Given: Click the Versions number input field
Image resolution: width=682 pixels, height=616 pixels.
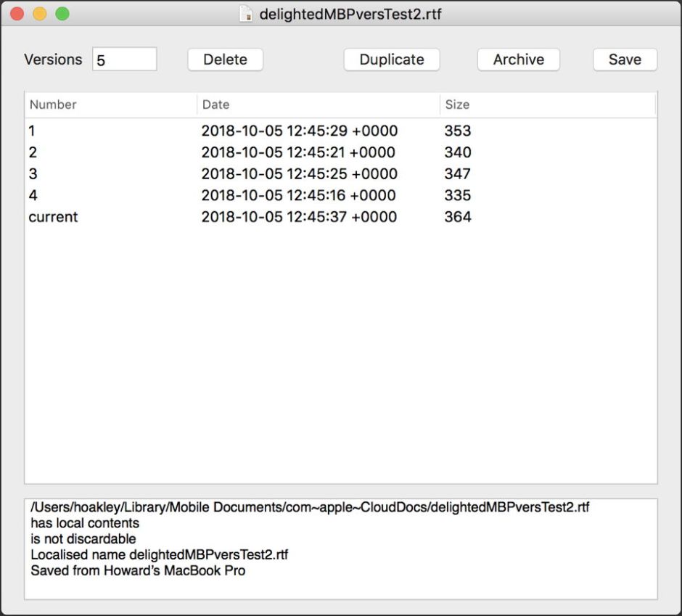Looking at the screenshot, I should pos(125,59).
